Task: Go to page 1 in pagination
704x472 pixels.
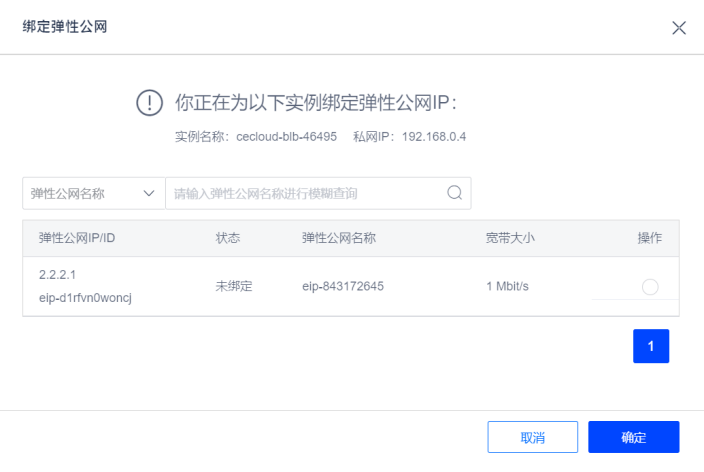Action: click(651, 346)
